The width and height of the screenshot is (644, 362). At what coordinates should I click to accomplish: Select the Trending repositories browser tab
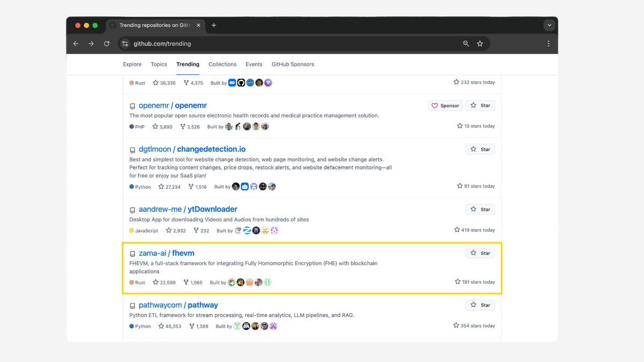[x=156, y=25]
